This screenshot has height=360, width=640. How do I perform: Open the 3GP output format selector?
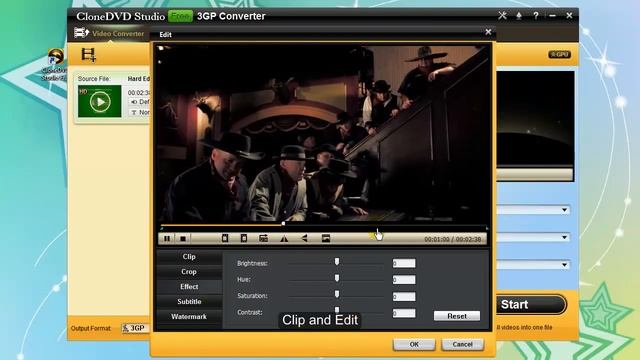tap(135, 328)
